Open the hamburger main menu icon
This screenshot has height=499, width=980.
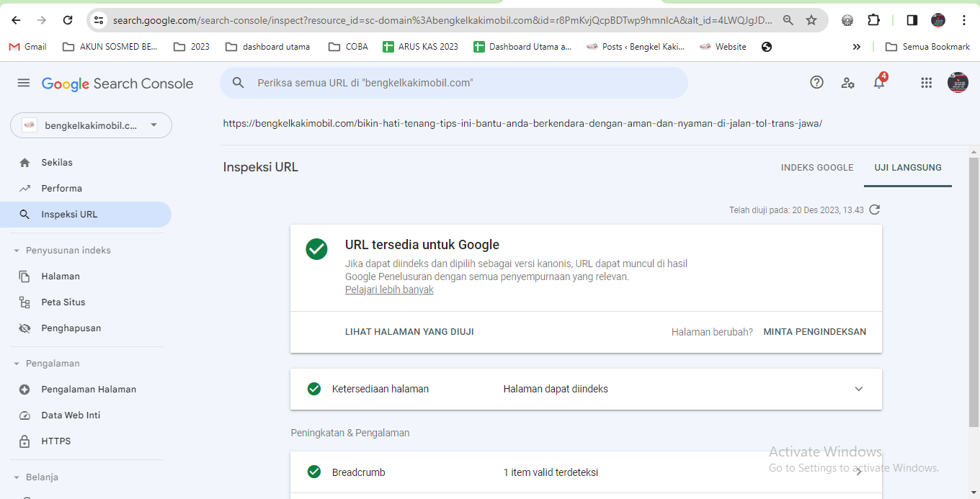coord(24,83)
